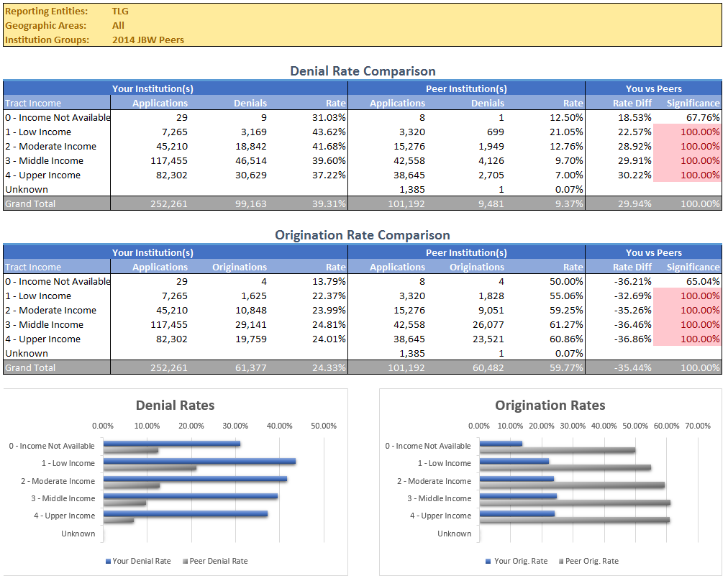
Task: Click origination rate cell 24.81%
Action: [329, 324]
